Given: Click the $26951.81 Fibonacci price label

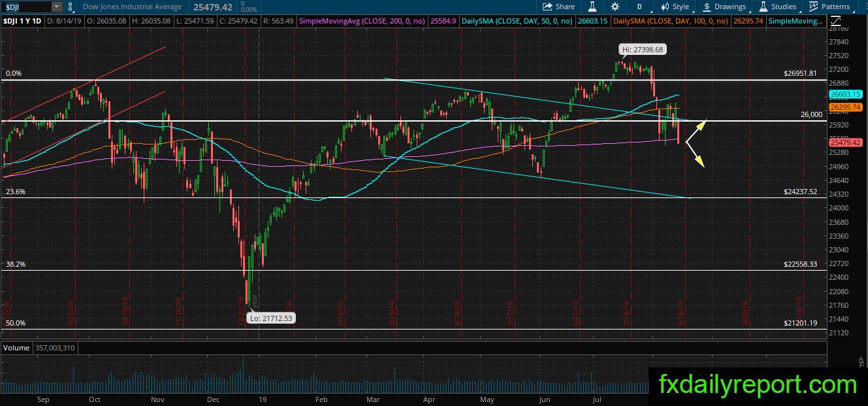Looking at the screenshot, I should [801, 74].
